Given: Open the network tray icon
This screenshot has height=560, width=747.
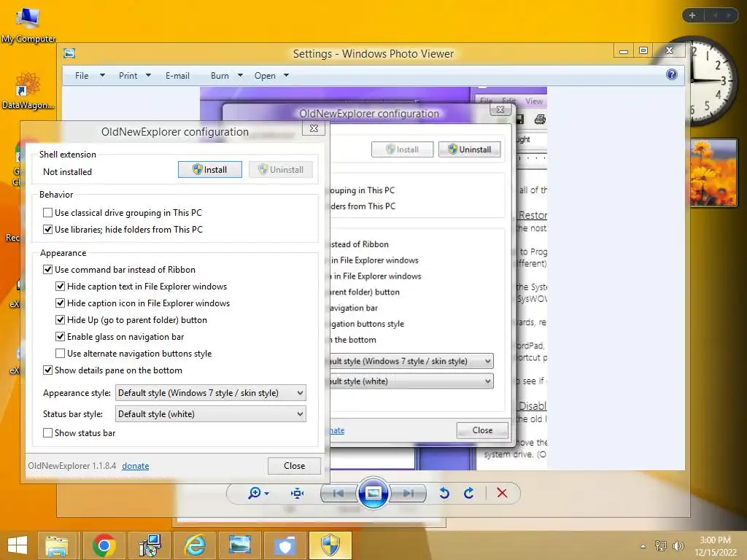Looking at the screenshot, I should [x=660, y=545].
